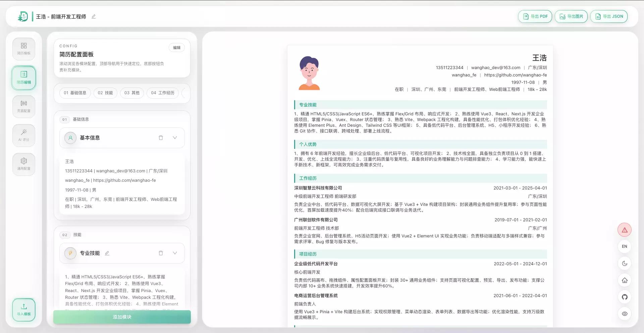The image size is (644, 333).
Task: Click 企业级低代码开发平台 project title
Action: 316,264
